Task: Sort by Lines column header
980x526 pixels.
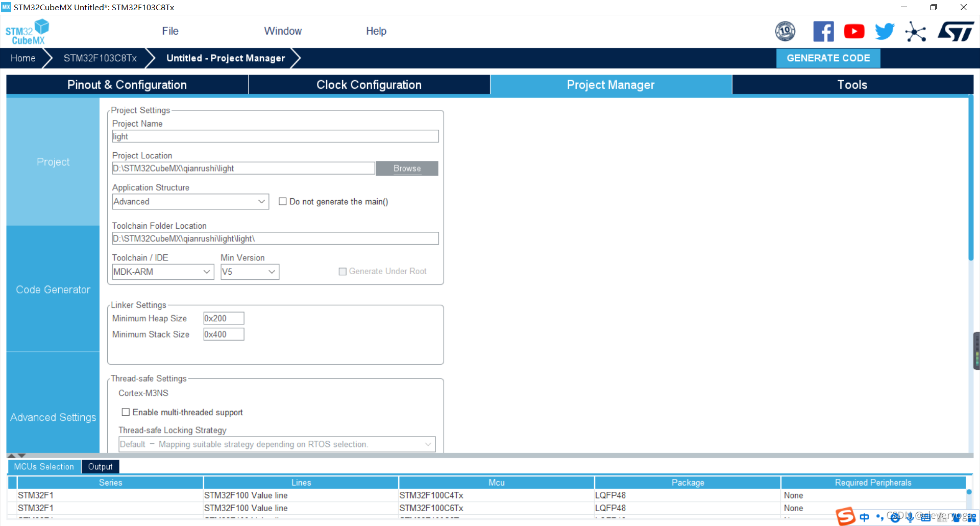Action: (301, 483)
